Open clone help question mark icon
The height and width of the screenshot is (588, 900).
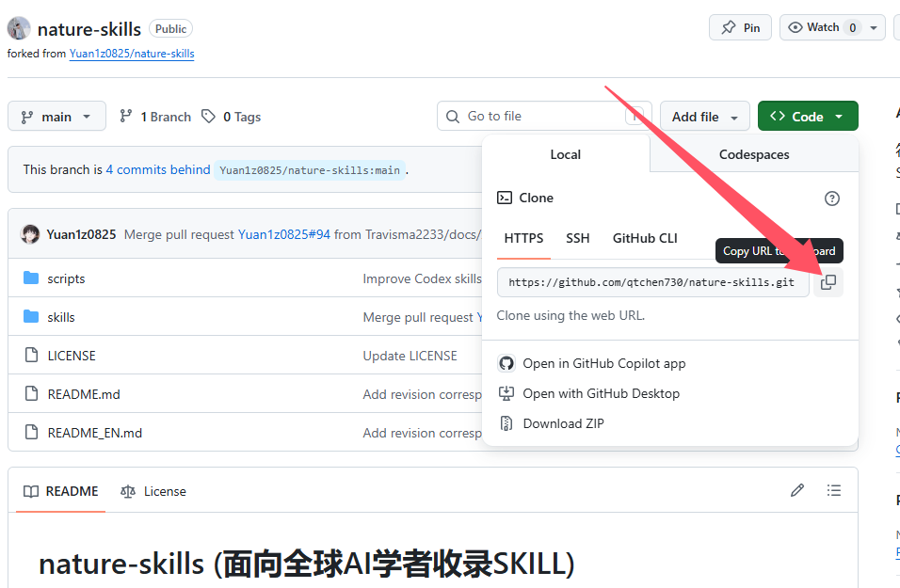click(831, 199)
